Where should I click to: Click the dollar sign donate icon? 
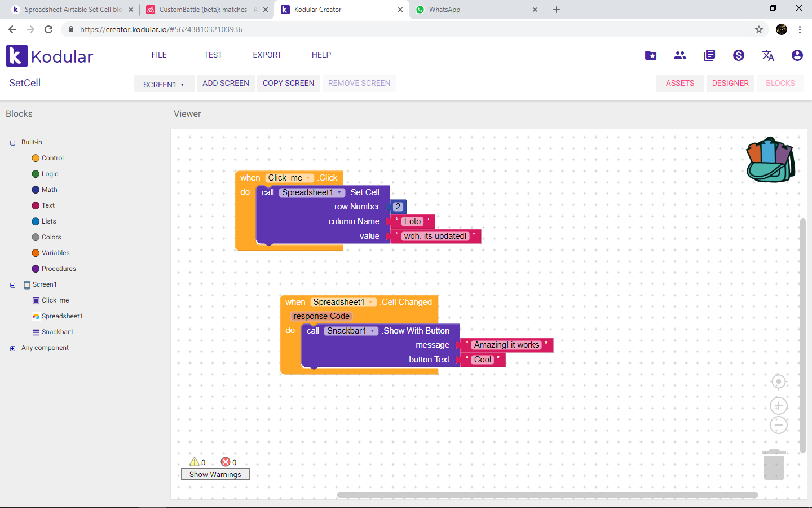click(x=739, y=55)
